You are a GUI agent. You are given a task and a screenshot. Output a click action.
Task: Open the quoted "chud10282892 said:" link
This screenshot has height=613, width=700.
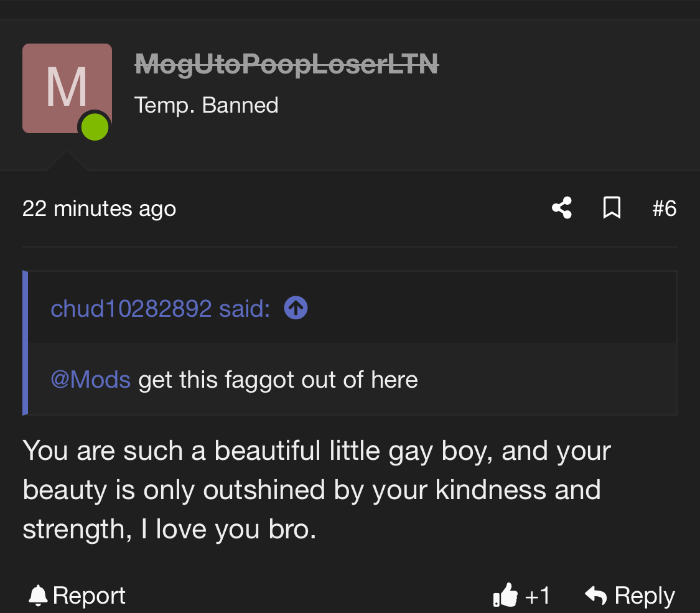(161, 309)
